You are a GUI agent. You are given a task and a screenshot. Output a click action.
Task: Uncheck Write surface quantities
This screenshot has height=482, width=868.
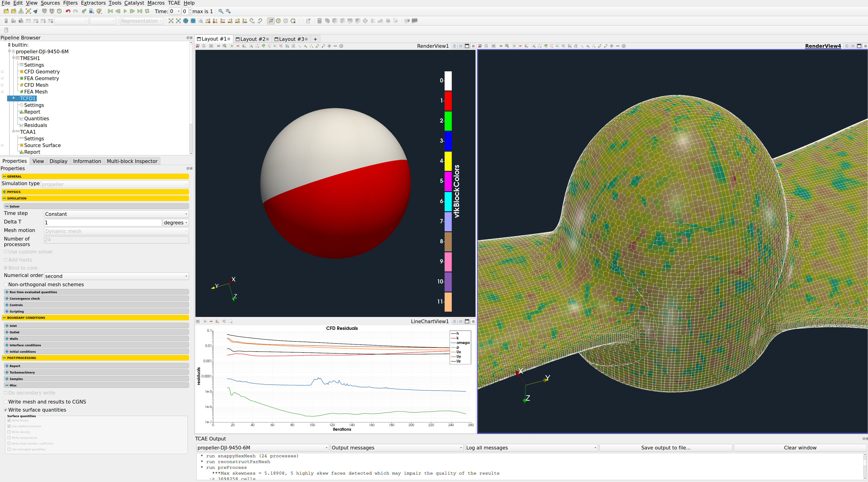tap(5, 410)
